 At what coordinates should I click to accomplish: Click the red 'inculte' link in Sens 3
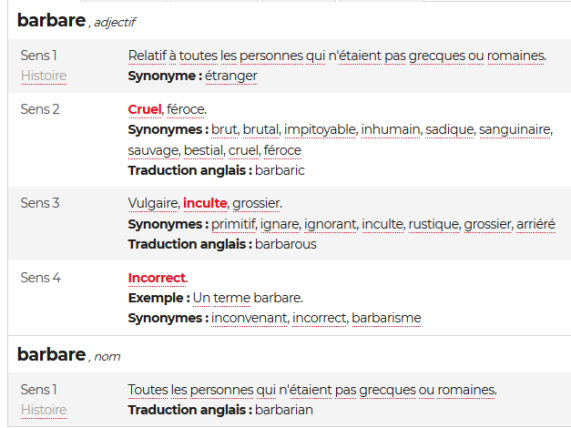point(205,203)
